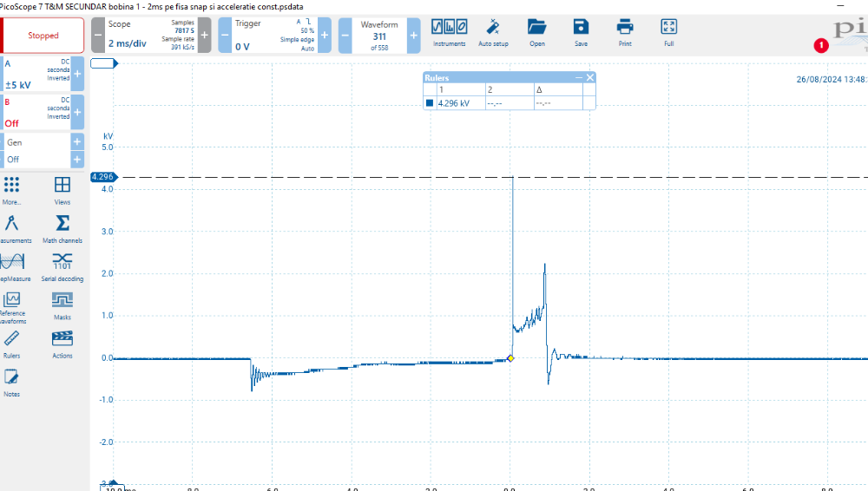Expand channel B options with plus

77,113
